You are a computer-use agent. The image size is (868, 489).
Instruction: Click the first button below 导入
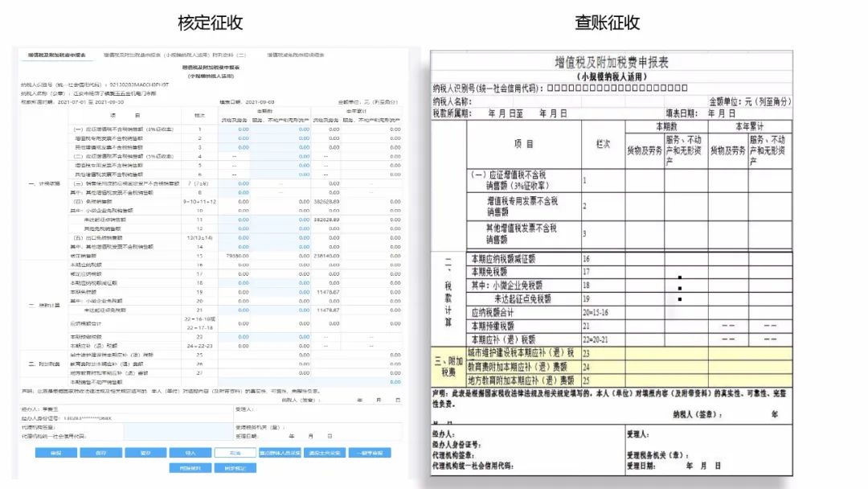point(190,468)
